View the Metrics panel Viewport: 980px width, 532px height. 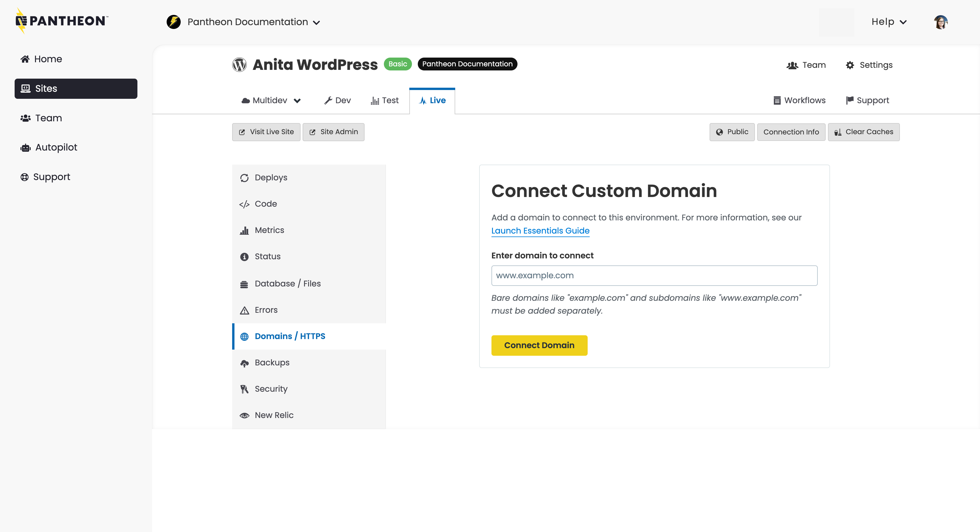pos(269,230)
